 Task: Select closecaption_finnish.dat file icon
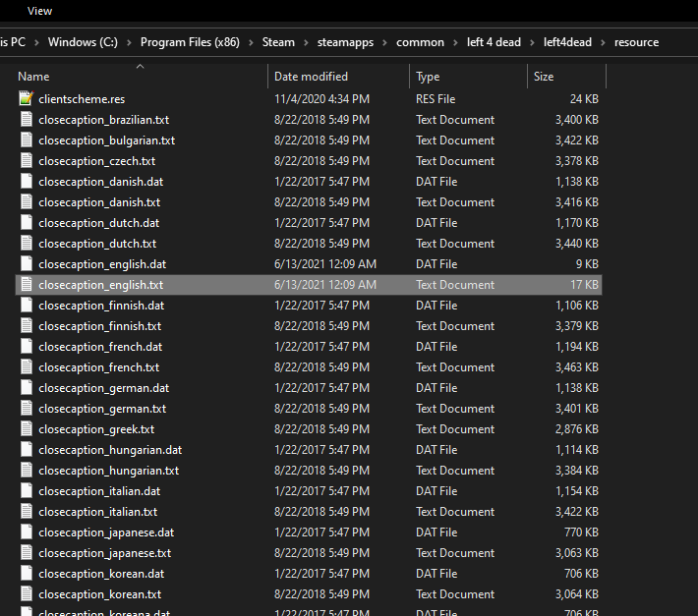(27, 306)
